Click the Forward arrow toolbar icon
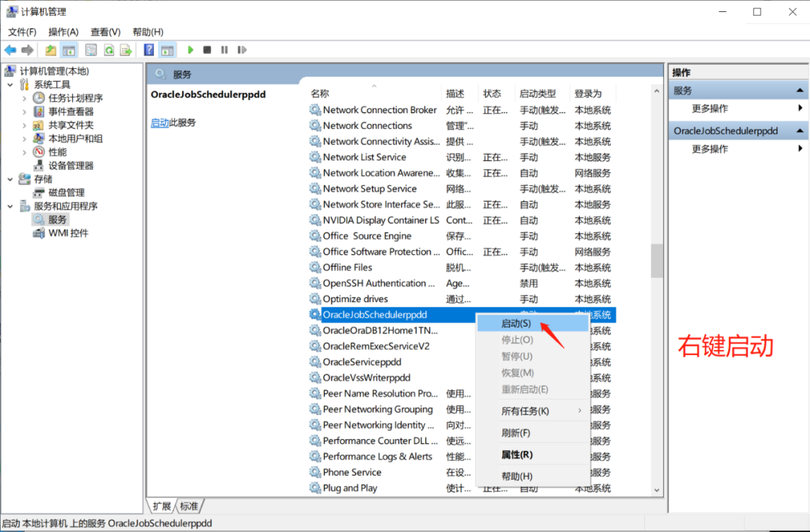 28,50
